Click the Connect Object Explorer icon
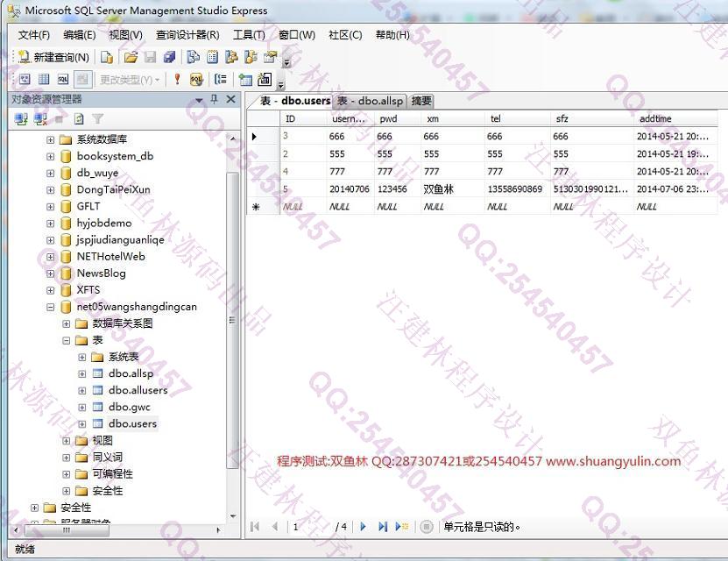Viewport: 728px width, 561px height. pyautogui.click(x=21, y=119)
